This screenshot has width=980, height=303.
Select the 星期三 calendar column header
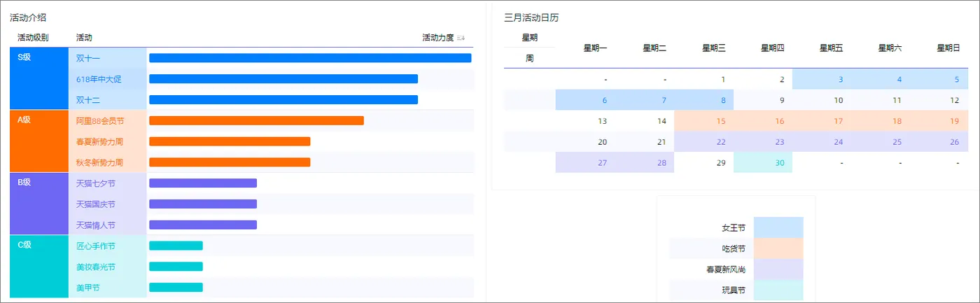coord(713,48)
